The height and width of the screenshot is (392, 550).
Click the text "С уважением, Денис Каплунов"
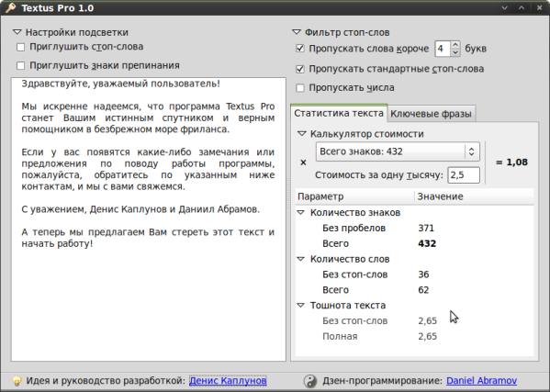pos(94,209)
